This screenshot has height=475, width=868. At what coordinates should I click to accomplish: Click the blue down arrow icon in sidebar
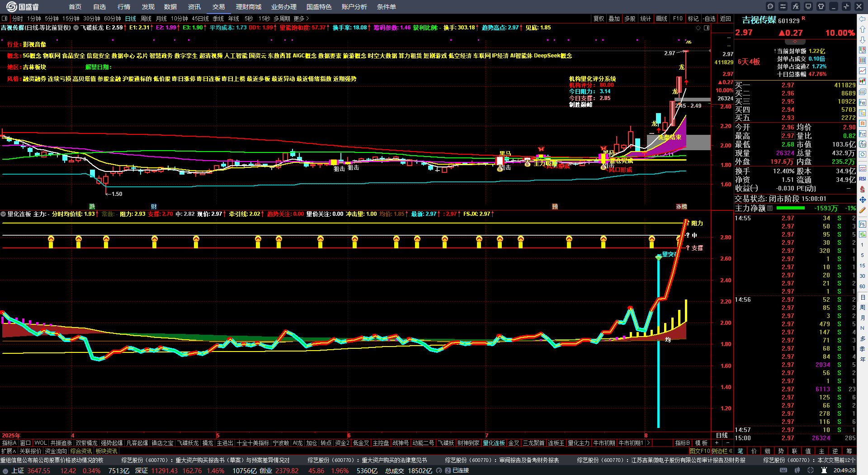coord(863,40)
